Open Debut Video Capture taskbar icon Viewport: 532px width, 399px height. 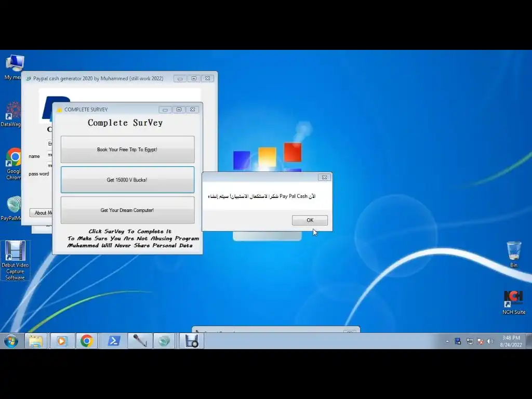(192, 341)
